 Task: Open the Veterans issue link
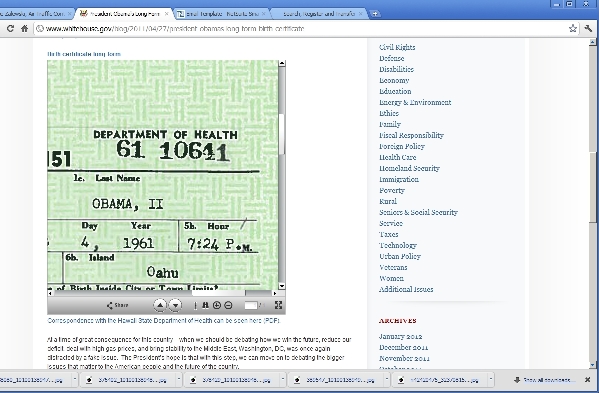click(393, 267)
